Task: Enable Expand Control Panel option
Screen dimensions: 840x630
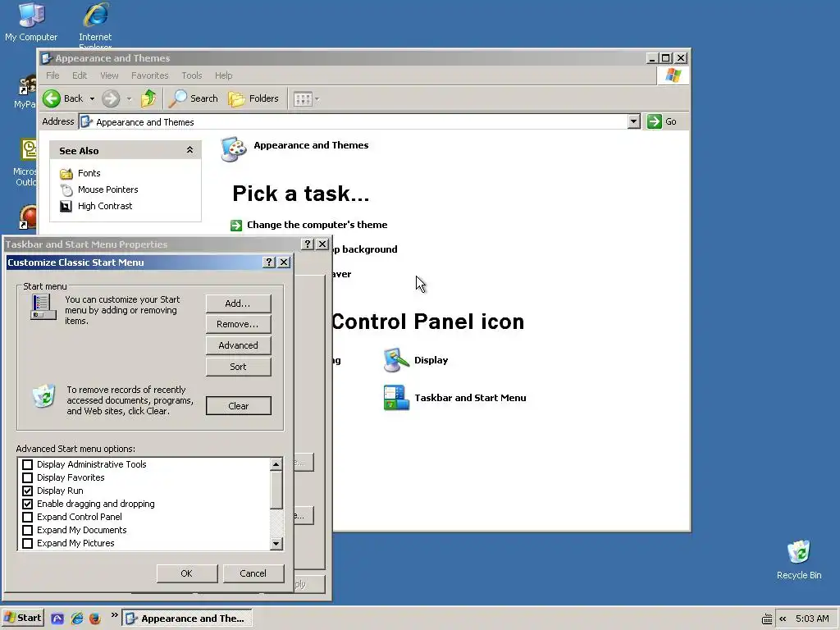Action: click(27, 517)
